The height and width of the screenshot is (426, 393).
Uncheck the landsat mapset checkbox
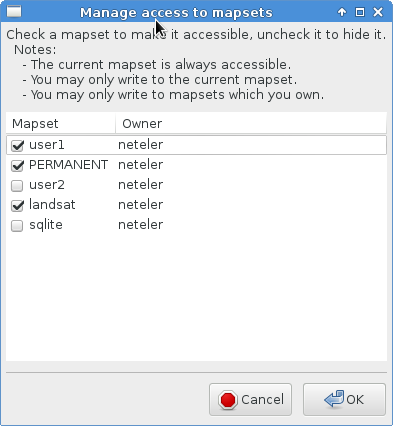[17, 205]
